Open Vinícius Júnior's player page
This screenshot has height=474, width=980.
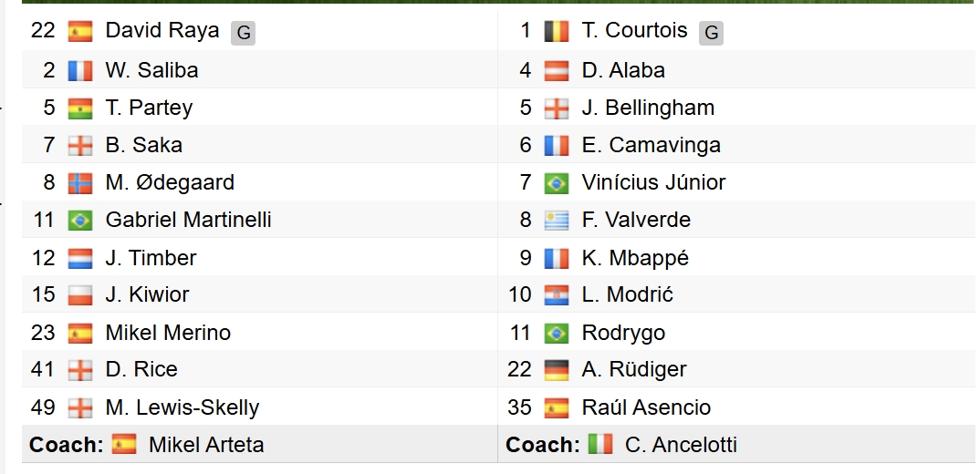point(653,182)
